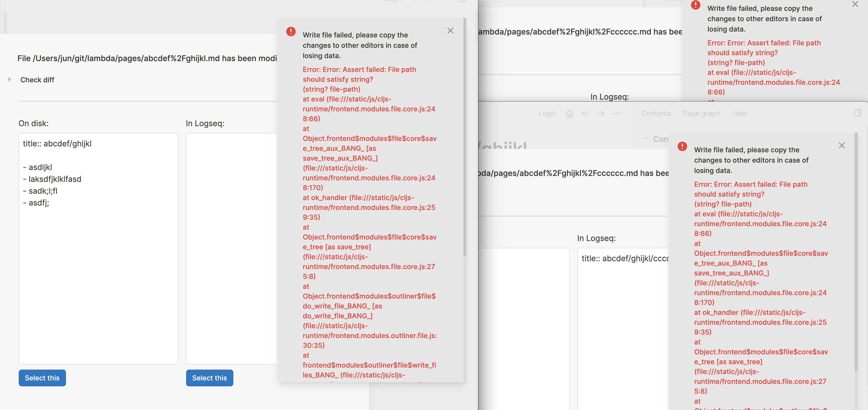Open the Page graph tab

pyautogui.click(x=701, y=114)
